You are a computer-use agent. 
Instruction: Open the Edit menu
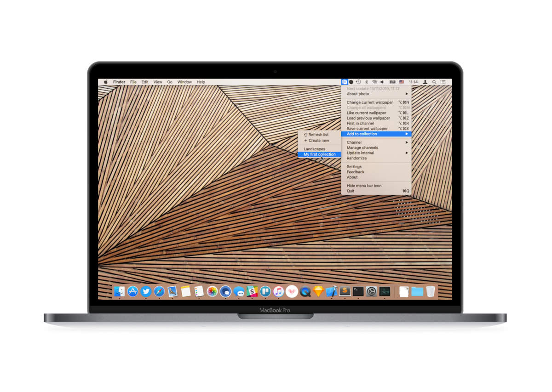point(145,82)
